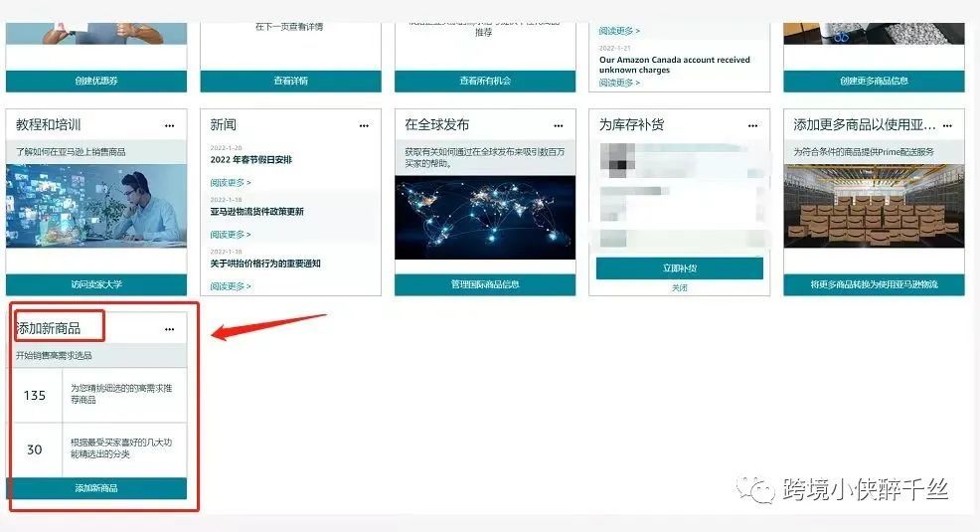Click the 在全球发布 card title
This screenshot has width=980, height=532.
point(437,124)
